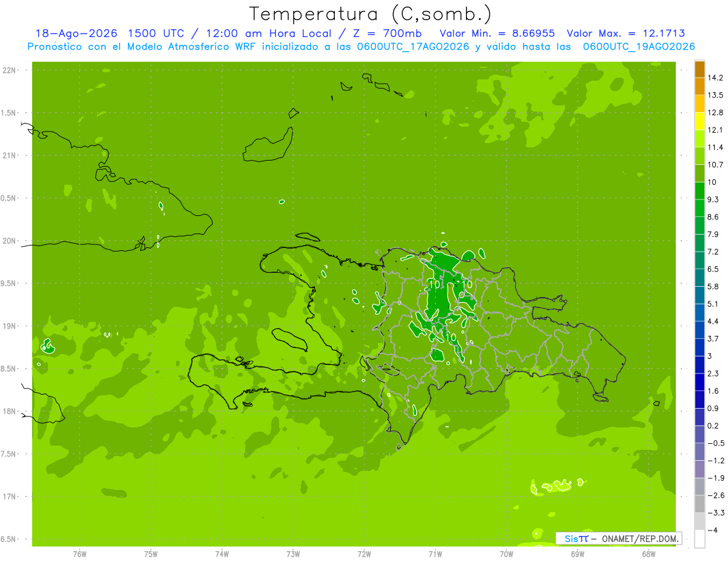The width and height of the screenshot is (728, 562).
Task: Pick the teal swatch between 6.5 and 5.8
Action: tap(699, 278)
